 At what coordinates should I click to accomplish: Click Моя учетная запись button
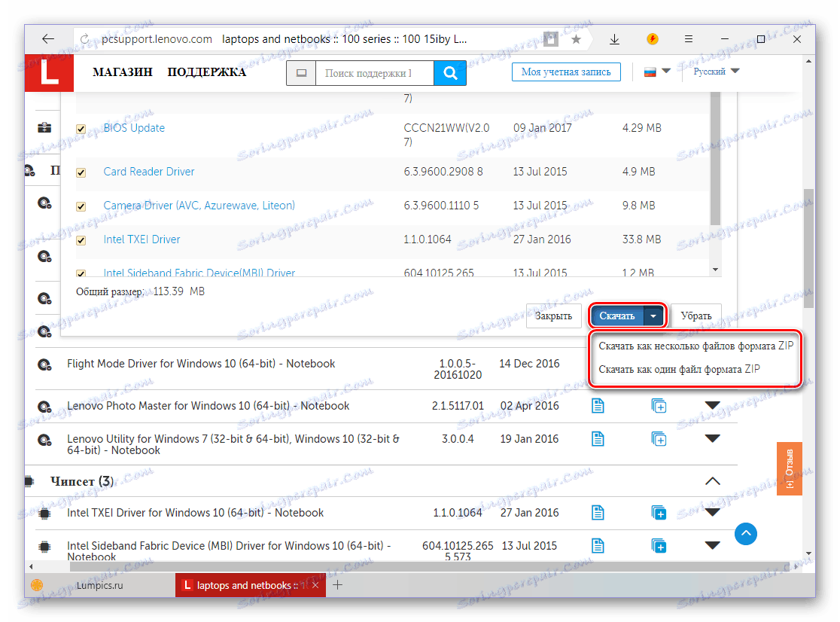coord(566,72)
